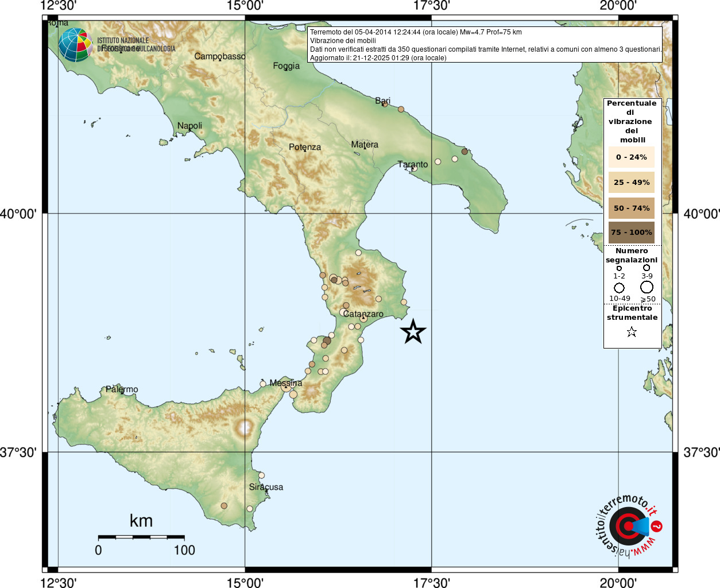Click the 25 - 49% legend swatch
The image size is (720, 588).
[632, 182]
